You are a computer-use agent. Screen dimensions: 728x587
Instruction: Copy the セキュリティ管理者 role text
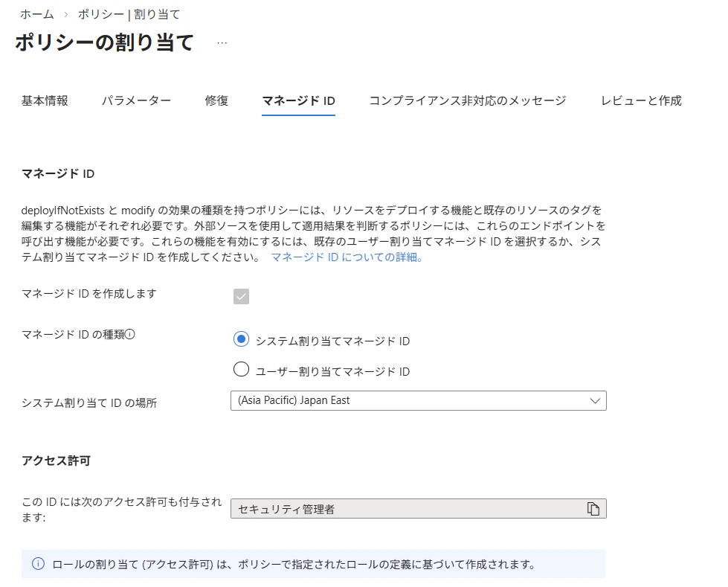pyautogui.click(x=593, y=509)
